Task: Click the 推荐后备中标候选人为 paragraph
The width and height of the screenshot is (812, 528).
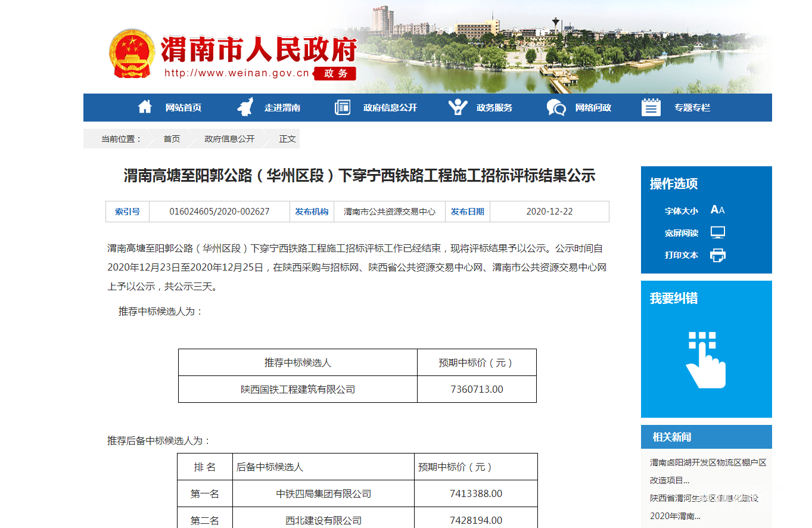Action: 159,440
